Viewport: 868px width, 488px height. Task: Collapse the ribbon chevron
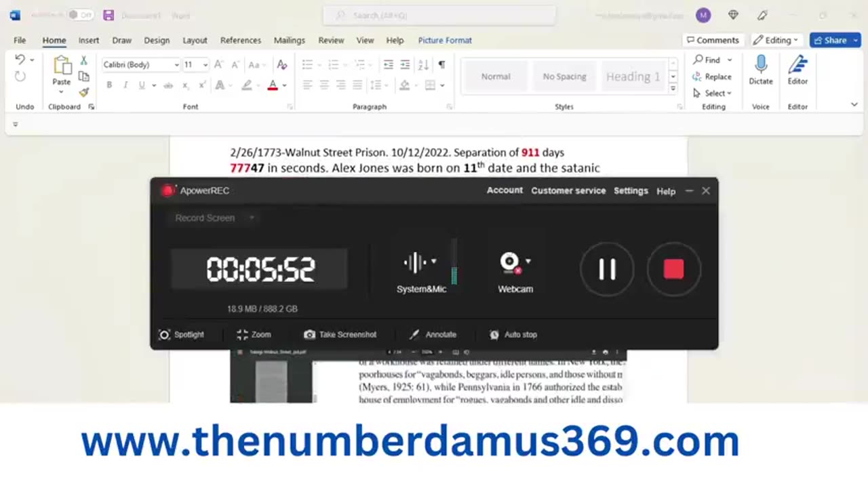coord(854,104)
